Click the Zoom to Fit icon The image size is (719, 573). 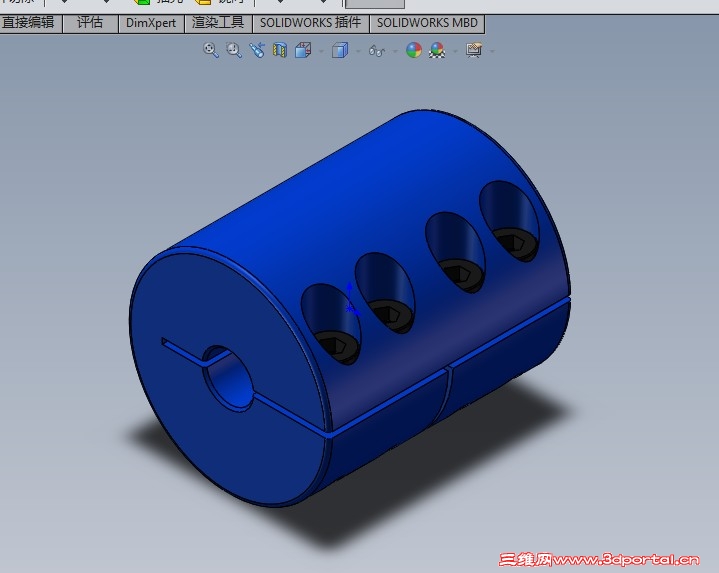[210, 50]
